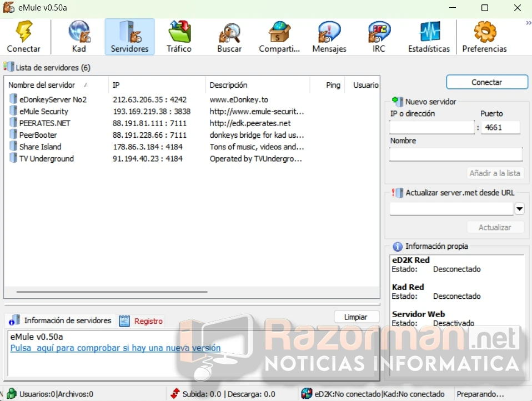Open the Kad network view
The width and height of the screenshot is (532, 401).
[x=79, y=37]
